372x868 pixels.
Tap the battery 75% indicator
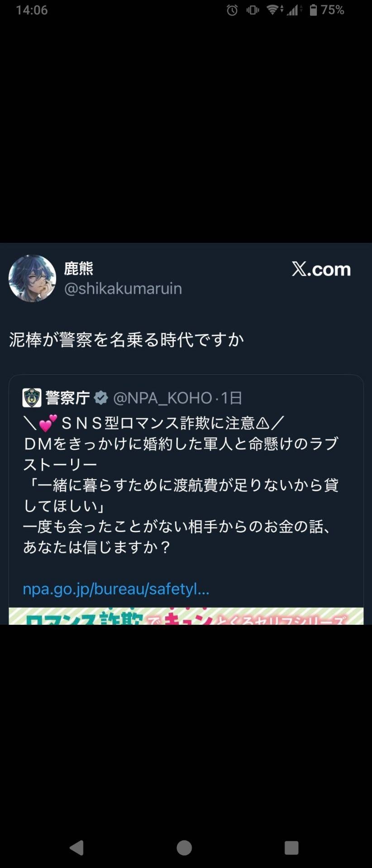pyautogui.click(x=327, y=10)
